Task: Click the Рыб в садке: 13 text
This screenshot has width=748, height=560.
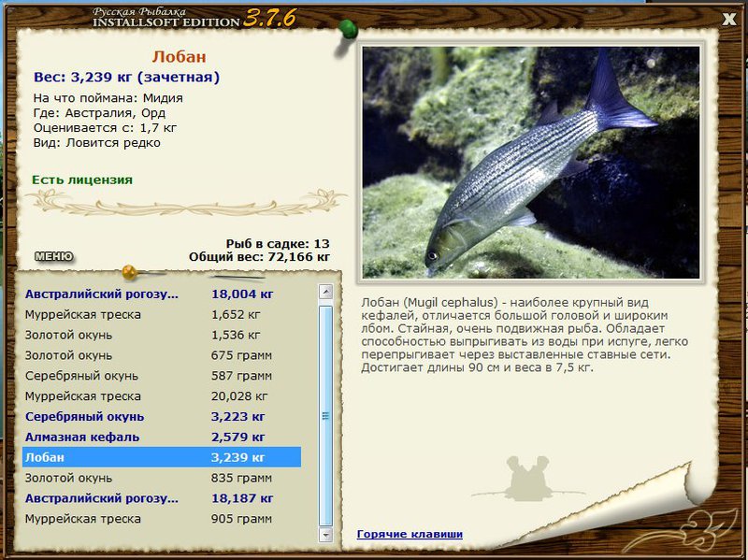Action: click(278, 244)
